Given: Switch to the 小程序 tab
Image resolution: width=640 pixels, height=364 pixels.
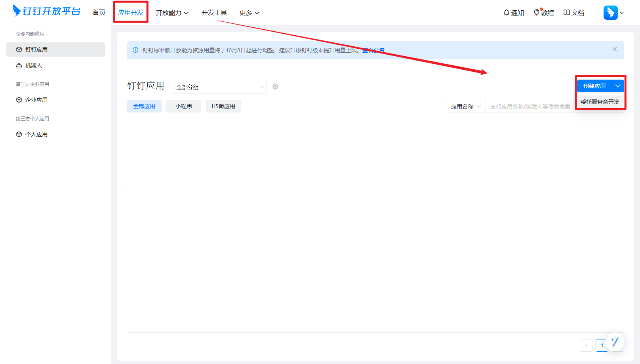Looking at the screenshot, I should (184, 106).
